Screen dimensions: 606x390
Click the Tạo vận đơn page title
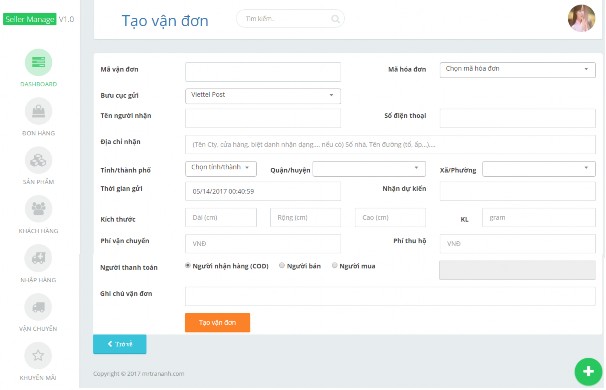tap(165, 21)
